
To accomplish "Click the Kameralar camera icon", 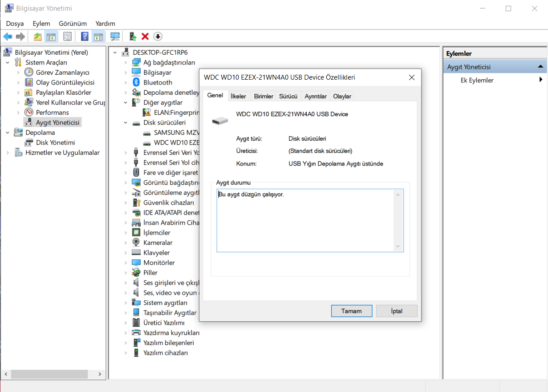I will click(136, 242).
